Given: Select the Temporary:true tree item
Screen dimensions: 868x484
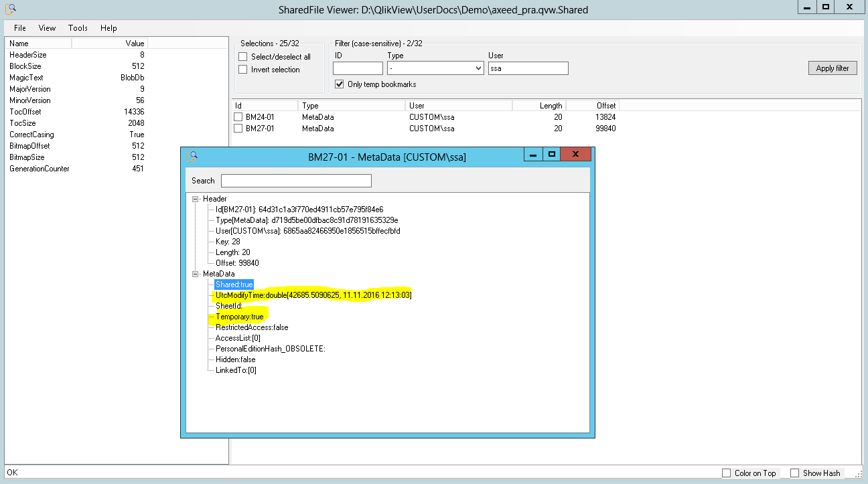Looking at the screenshot, I should pyautogui.click(x=239, y=317).
